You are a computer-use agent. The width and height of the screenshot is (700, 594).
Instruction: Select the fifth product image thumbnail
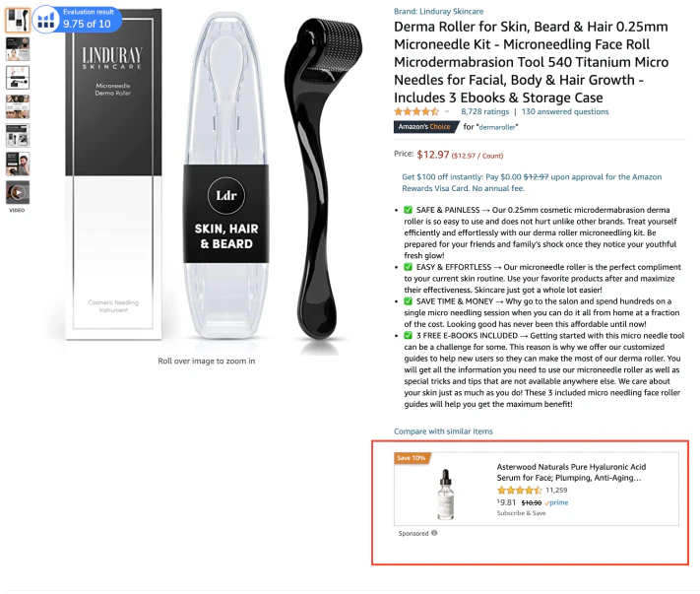[18, 135]
